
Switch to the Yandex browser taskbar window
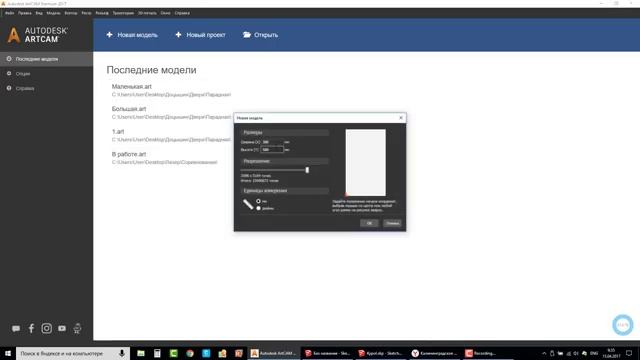coord(435,353)
